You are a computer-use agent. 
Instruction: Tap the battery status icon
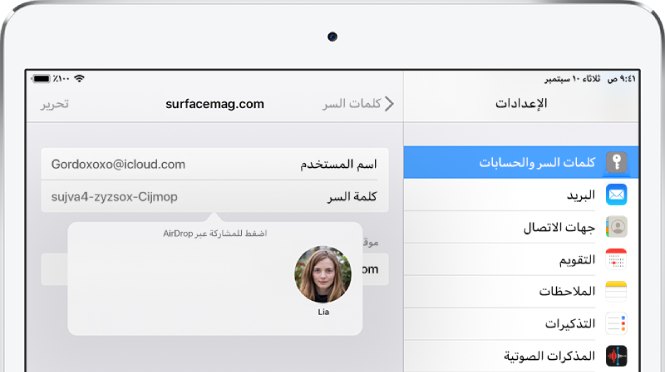pyautogui.click(x=41, y=79)
